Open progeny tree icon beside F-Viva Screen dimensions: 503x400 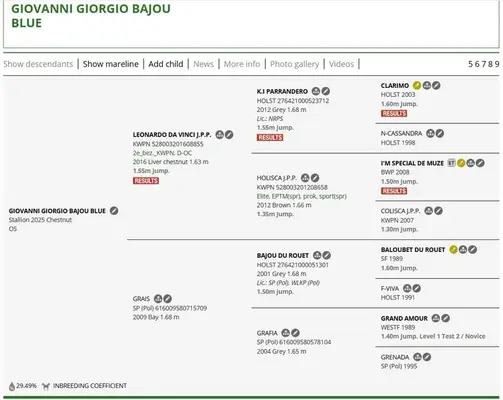(407, 288)
